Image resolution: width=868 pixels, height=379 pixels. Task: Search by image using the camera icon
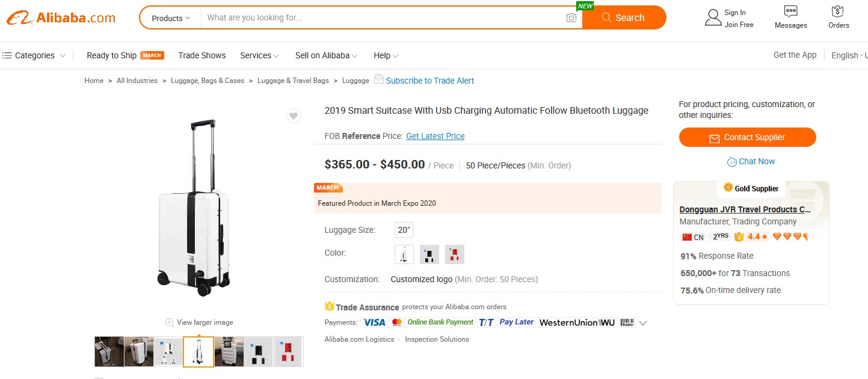tap(570, 17)
